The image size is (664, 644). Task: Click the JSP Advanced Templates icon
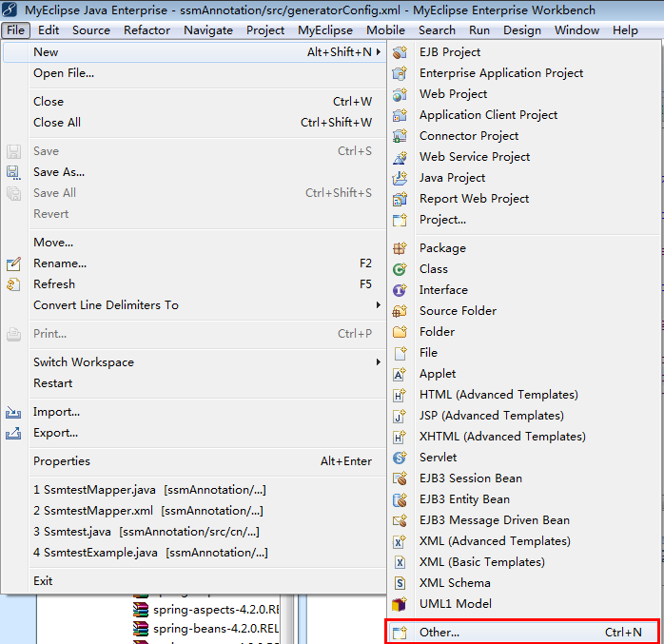[400, 416]
